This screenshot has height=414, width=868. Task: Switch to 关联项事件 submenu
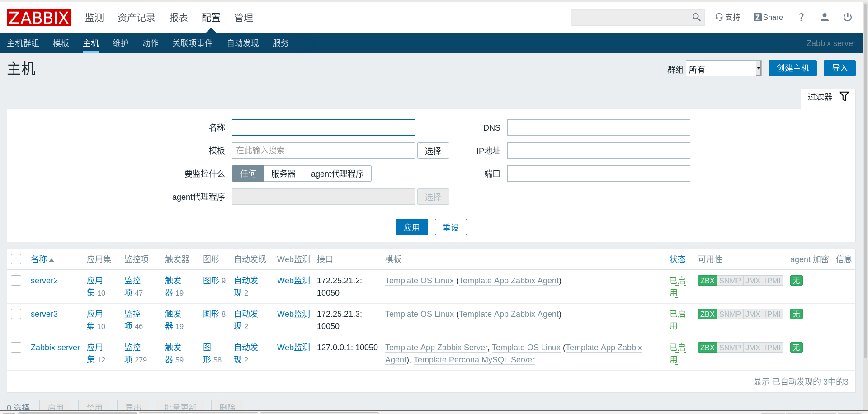tap(193, 43)
